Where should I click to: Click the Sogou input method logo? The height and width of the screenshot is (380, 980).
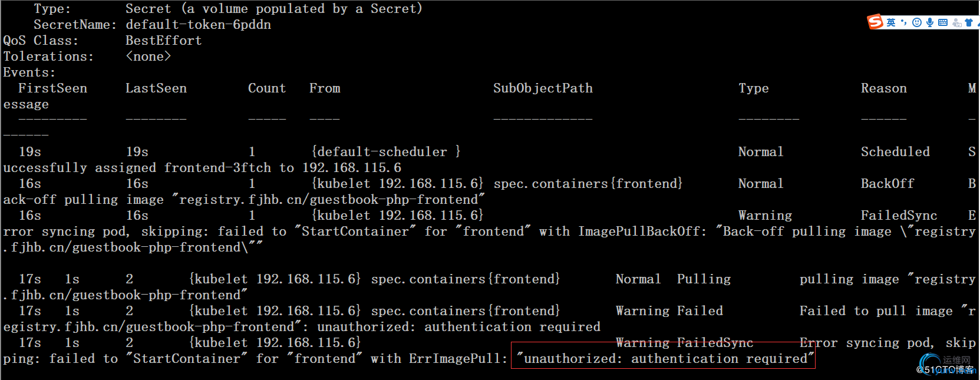point(875,22)
